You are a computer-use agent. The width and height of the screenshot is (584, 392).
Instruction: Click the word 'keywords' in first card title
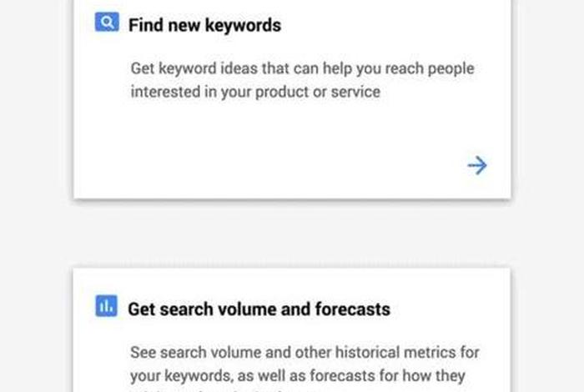pyautogui.click(x=244, y=26)
